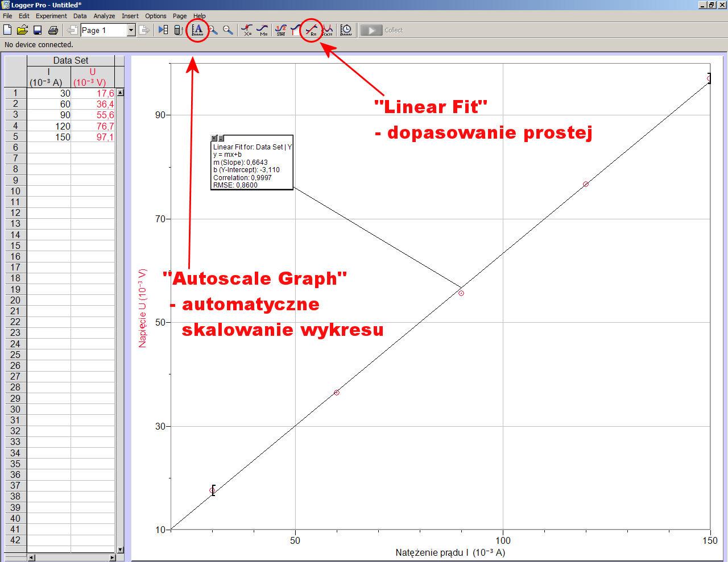This screenshot has height=562, width=728.
Task: Open the Data menu
Action: [80, 16]
